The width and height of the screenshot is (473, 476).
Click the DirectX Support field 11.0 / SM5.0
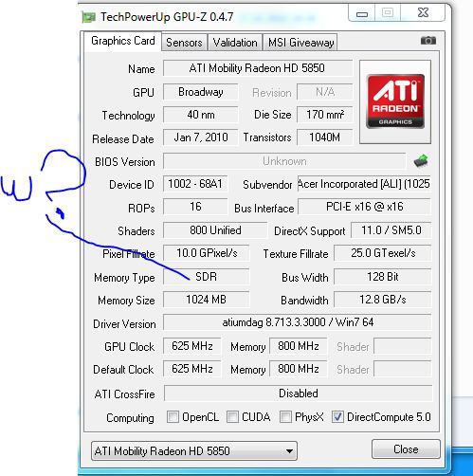391,230
